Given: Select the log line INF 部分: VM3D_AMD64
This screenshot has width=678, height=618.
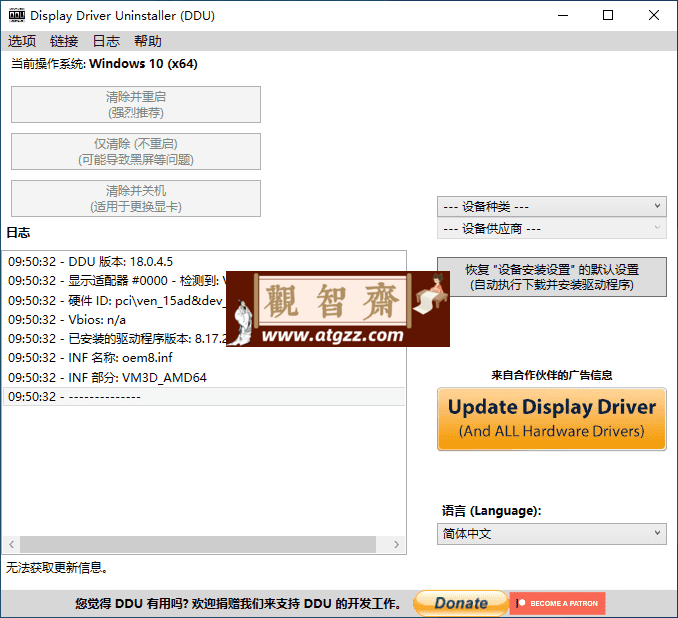Looking at the screenshot, I should coord(204,378).
